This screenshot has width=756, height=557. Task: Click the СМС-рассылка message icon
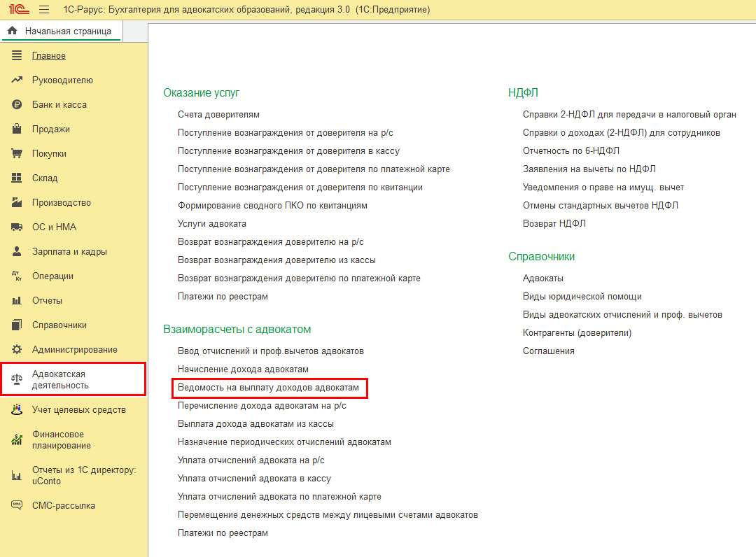(x=17, y=505)
